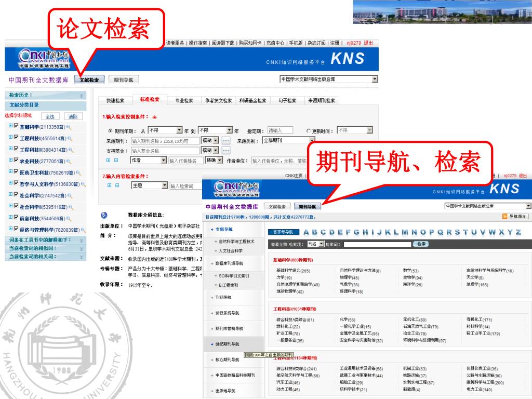The image size is (532, 399).
Task: Expand the 当前检索词的相似词 panel
Action: 46,248
